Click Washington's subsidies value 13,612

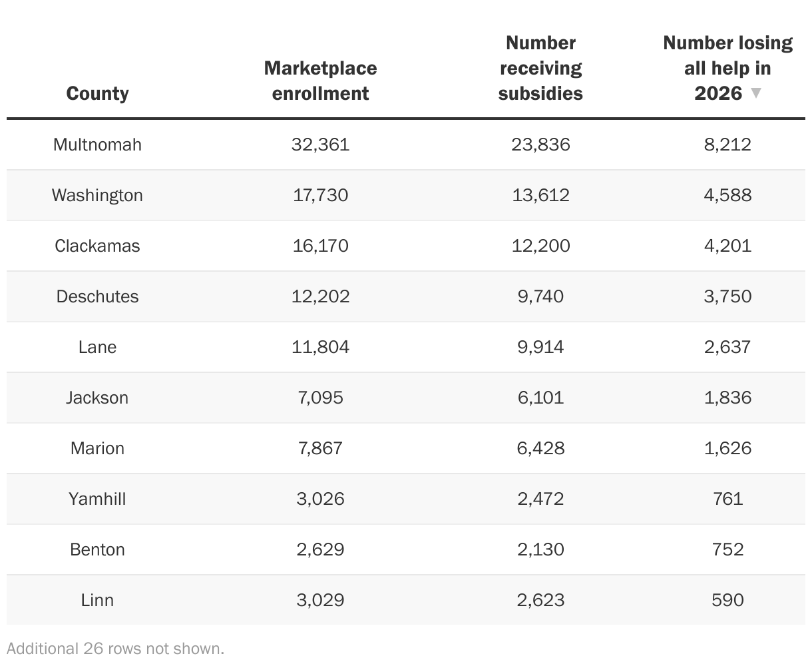[x=540, y=195]
